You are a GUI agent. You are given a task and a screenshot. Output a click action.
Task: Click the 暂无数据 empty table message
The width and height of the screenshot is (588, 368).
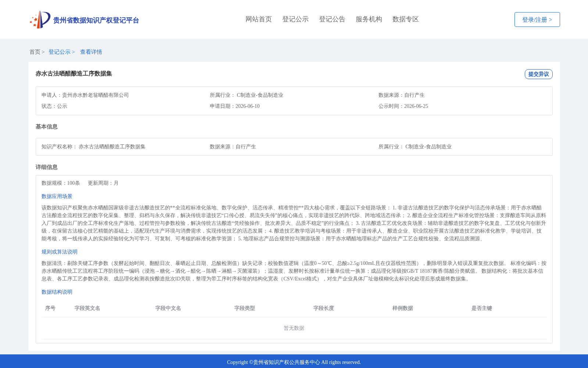click(x=294, y=328)
